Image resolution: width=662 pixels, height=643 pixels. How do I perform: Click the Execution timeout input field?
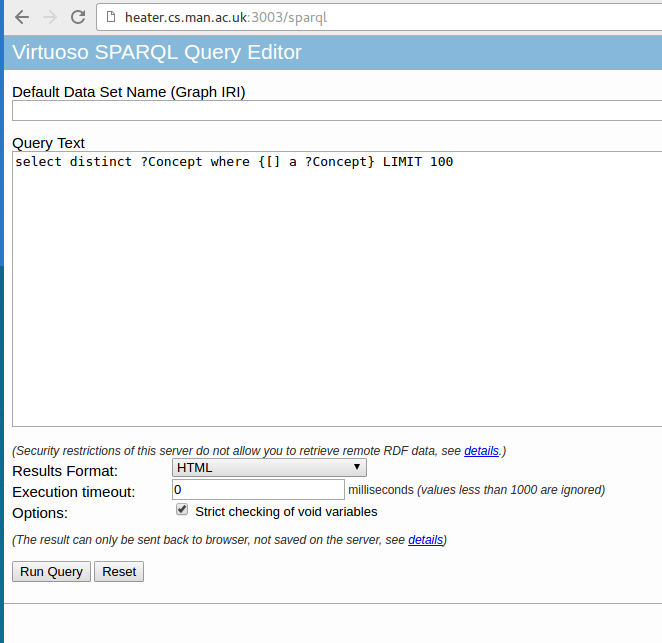coord(258,489)
